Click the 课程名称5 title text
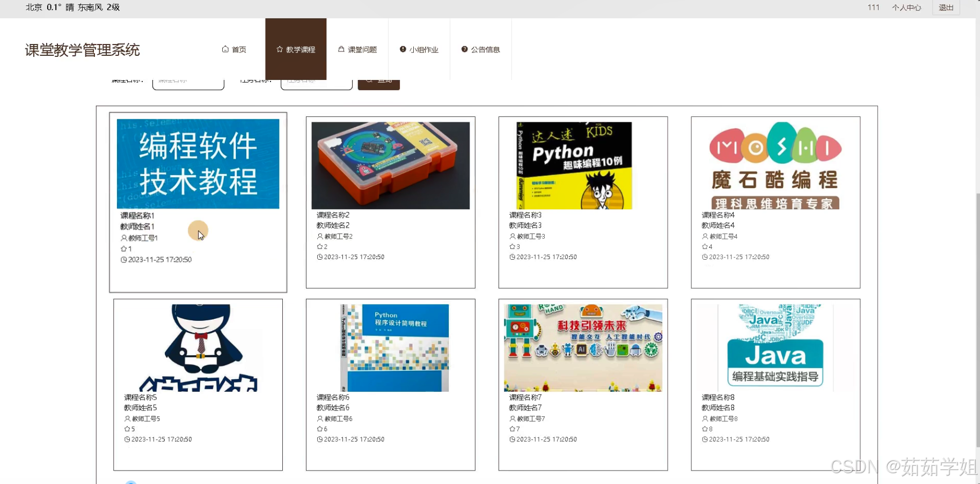Viewport: 980px width, 484px height. [x=141, y=398]
